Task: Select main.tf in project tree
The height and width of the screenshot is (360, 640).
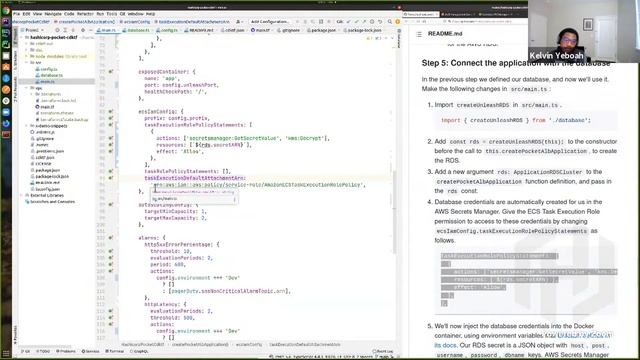Action: point(47,107)
